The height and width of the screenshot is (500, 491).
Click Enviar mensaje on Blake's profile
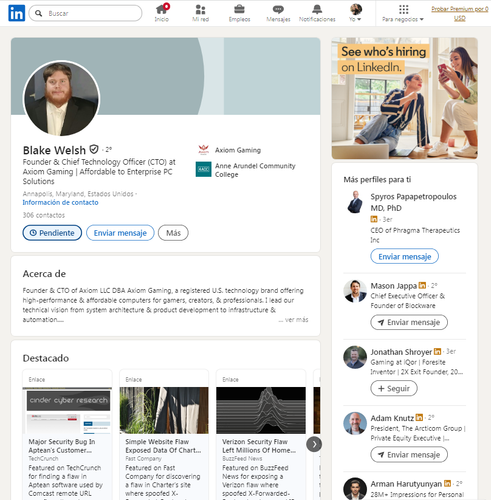point(120,233)
